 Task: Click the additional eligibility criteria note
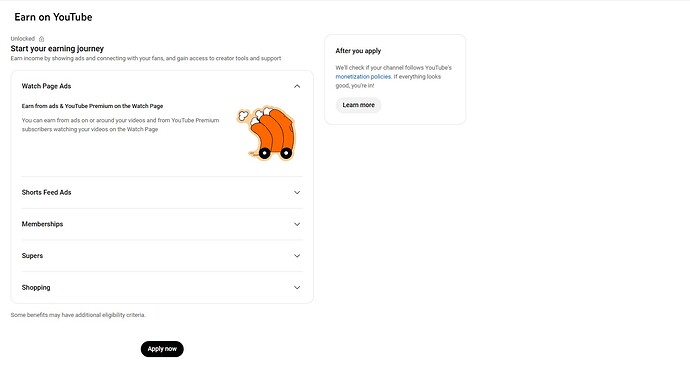click(x=78, y=315)
